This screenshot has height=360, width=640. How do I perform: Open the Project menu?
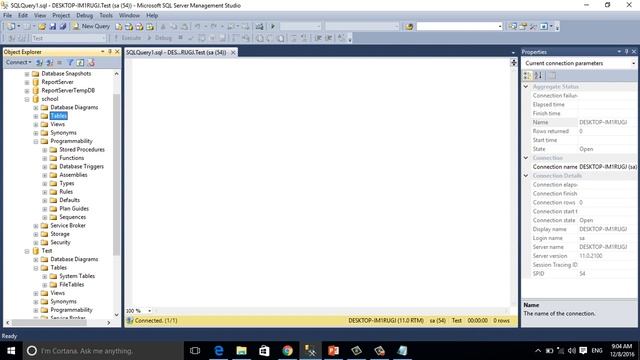[61, 15]
